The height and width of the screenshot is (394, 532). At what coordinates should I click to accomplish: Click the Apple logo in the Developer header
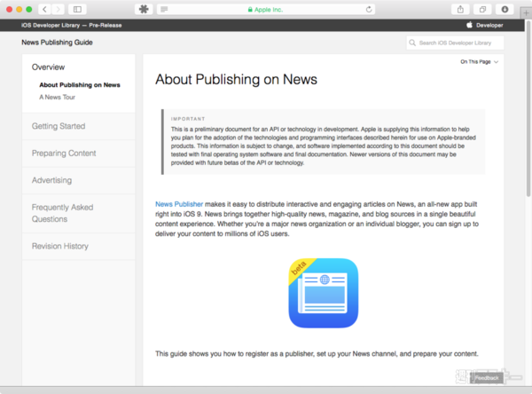point(469,25)
